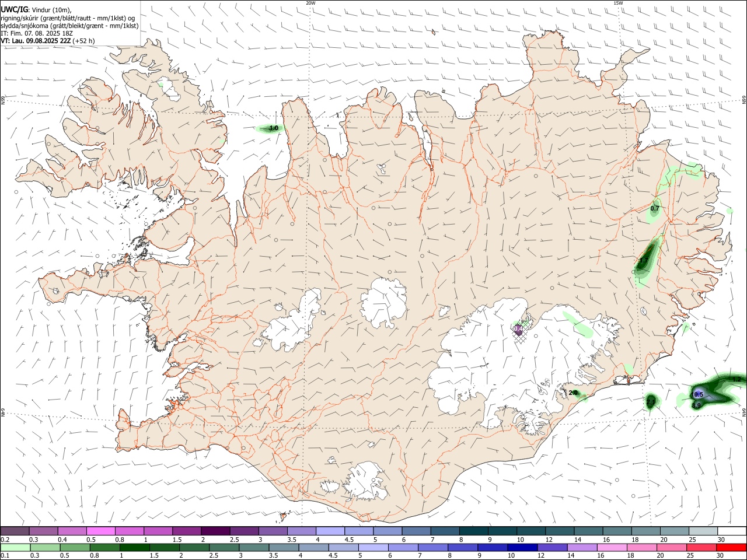The height and width of the screenshot is (560, 747).
Task: Click the 'slydda/snjókoma' legend description line
Action: [69, 26]
